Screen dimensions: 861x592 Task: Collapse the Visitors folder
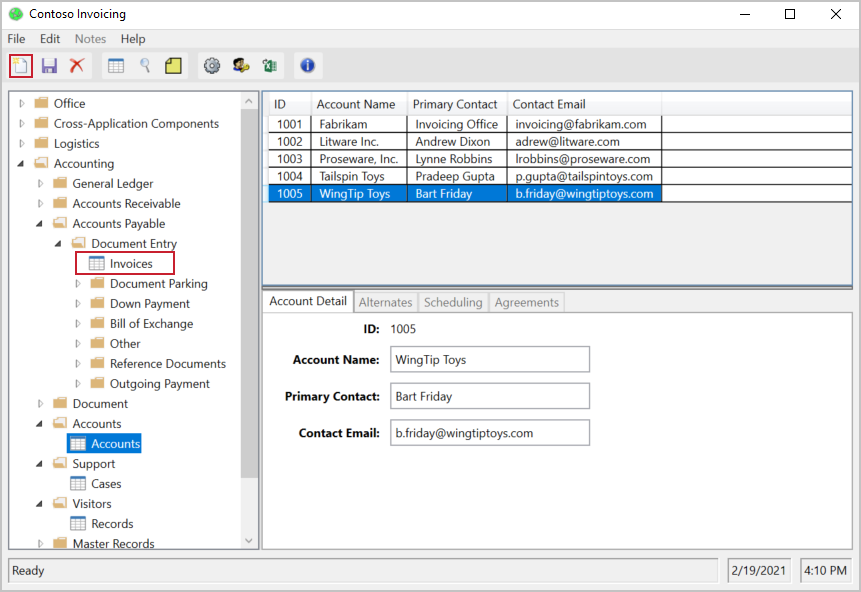point(40,504)
